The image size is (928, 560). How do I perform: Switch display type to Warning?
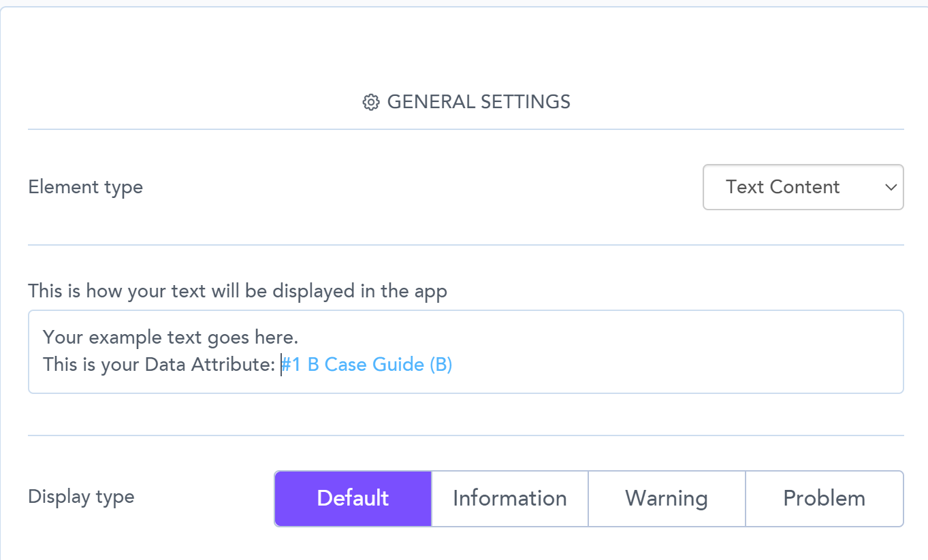[x=666, y=498]
